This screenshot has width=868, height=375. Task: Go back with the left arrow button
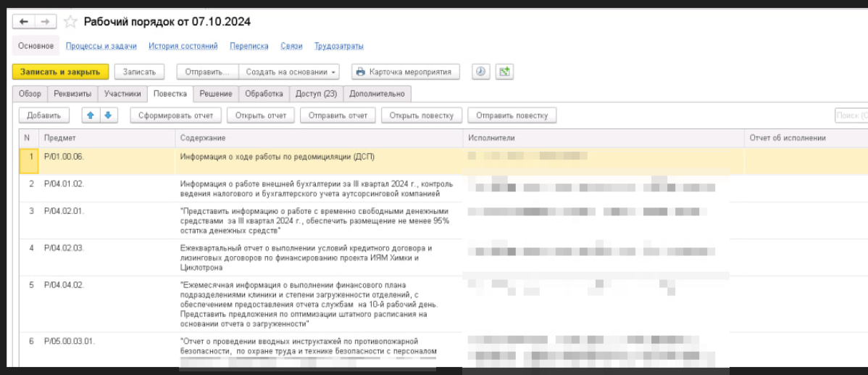[x=24, y=22]
